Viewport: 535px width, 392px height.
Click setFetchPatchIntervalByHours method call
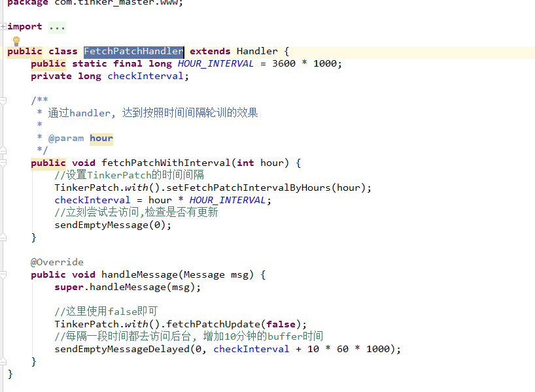click(x=249, y=188)
